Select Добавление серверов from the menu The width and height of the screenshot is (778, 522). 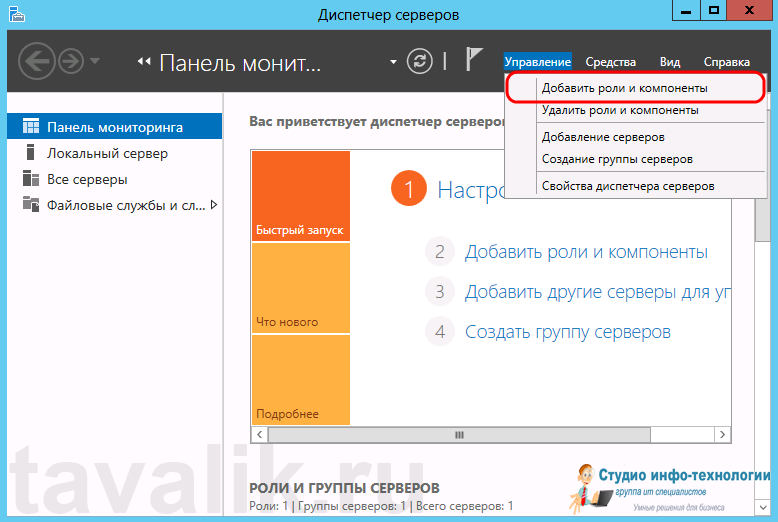point(603,137)
